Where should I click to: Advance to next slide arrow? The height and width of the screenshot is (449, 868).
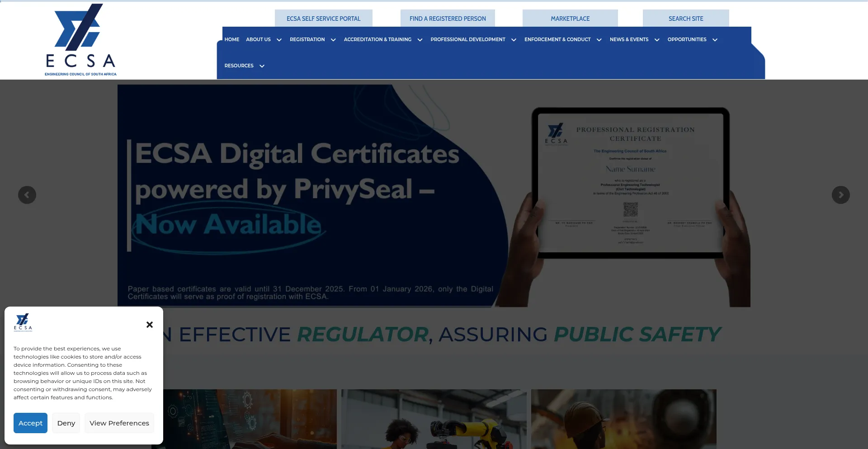click(x=840, y=195)
